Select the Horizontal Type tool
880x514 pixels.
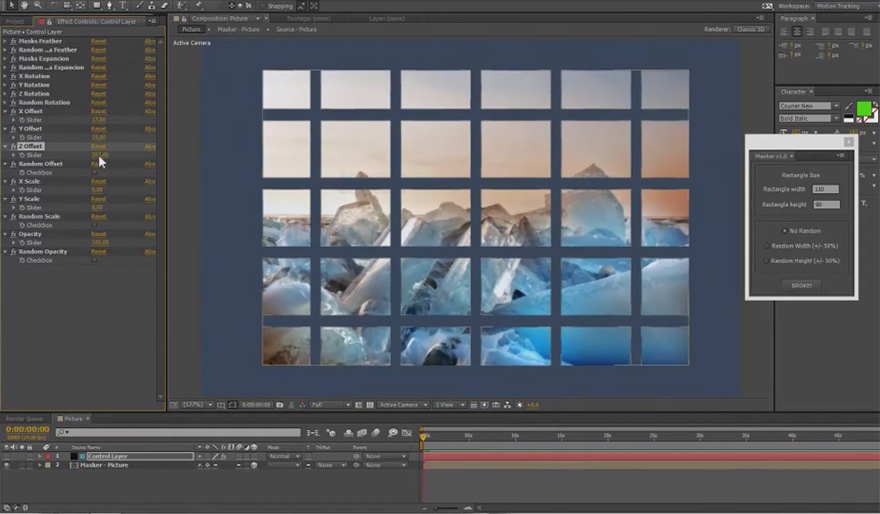pyautogui.click(x=123, y=5)
